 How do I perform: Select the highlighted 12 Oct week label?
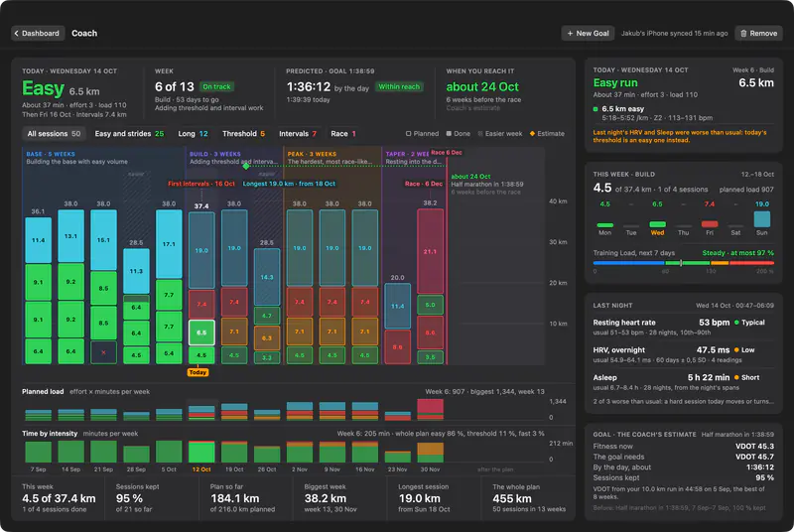[201, 469]
